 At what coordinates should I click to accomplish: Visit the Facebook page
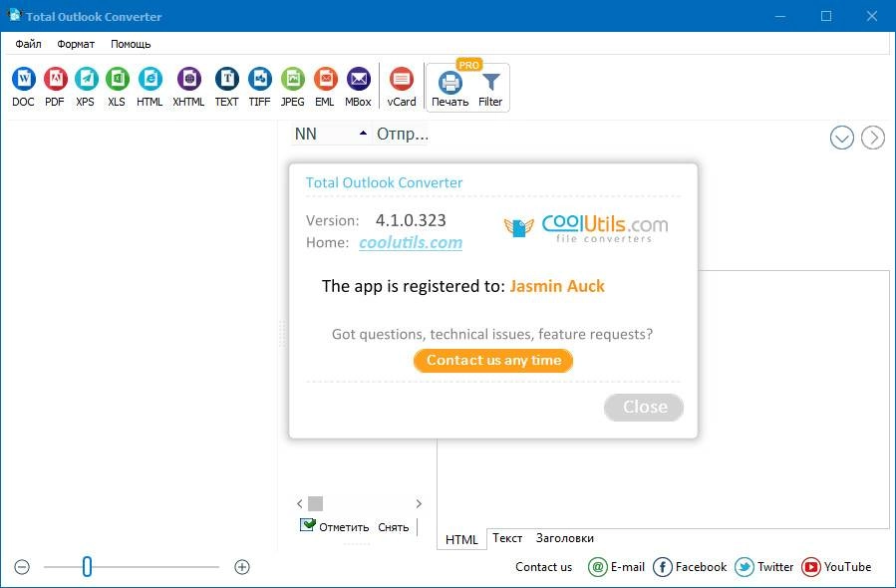(x=689, y=567)
